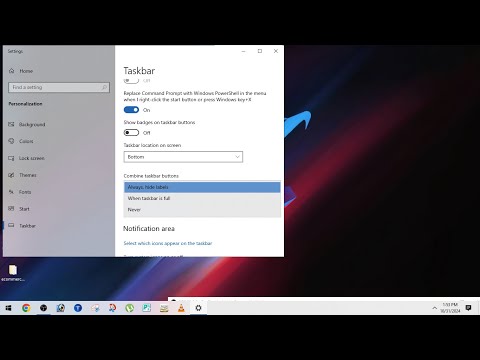Click the search magnifier icon in Find a setting
480x360 pixels.
[x=104, y=87]
